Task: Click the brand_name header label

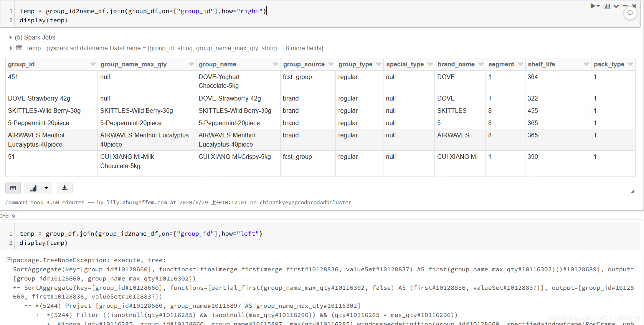Action: 456,64
